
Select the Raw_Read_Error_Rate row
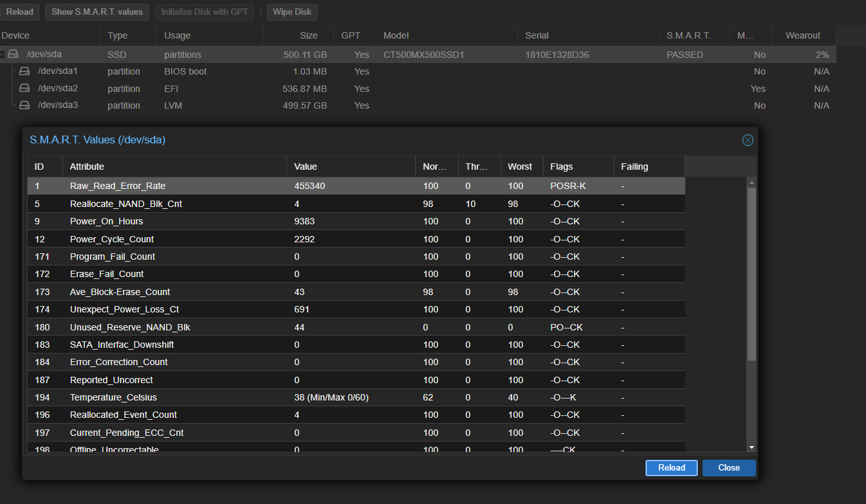(356, 186)
